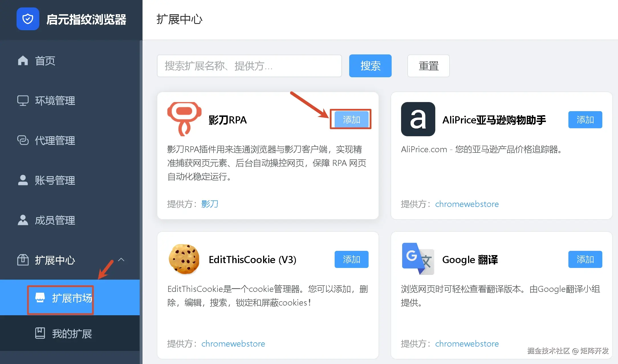This screenshot has height=364, width=618.
Task: Click the 首页 home icon
Action: point(23,60)
